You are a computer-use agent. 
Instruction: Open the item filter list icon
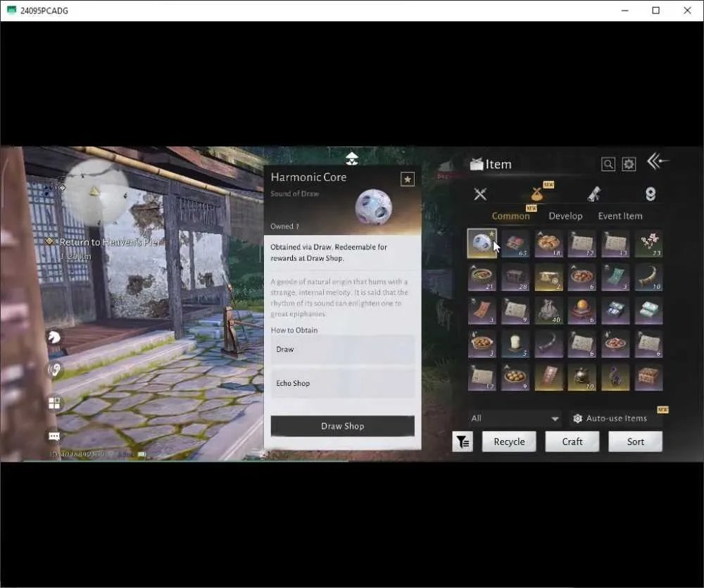[463, 442]
